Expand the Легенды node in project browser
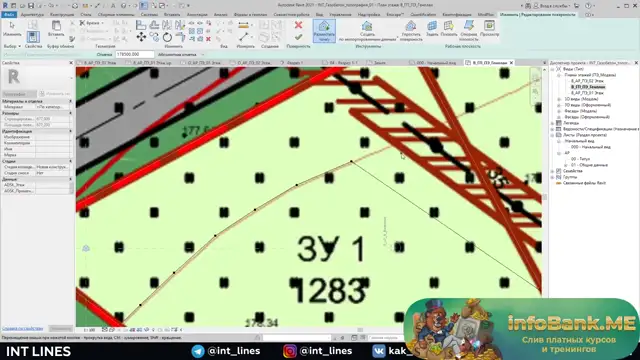Screen dimensions: 640x360 pyautogui.click(x=553, y=123)
